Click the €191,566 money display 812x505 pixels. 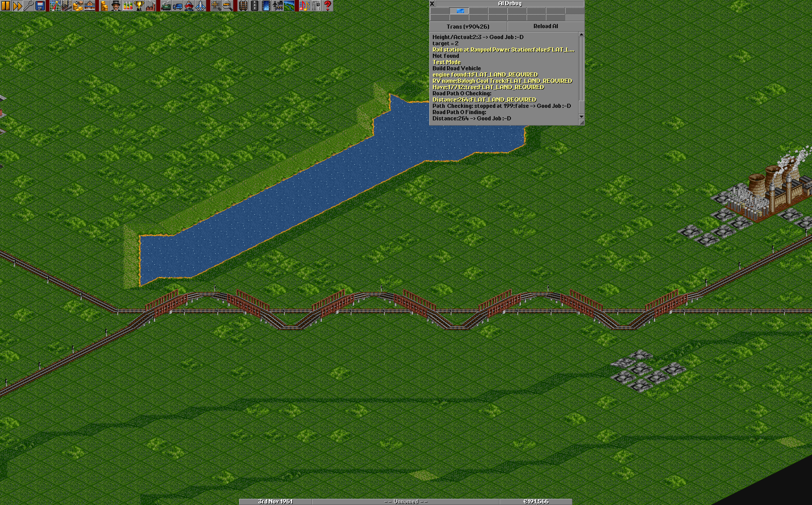[536, 501]
